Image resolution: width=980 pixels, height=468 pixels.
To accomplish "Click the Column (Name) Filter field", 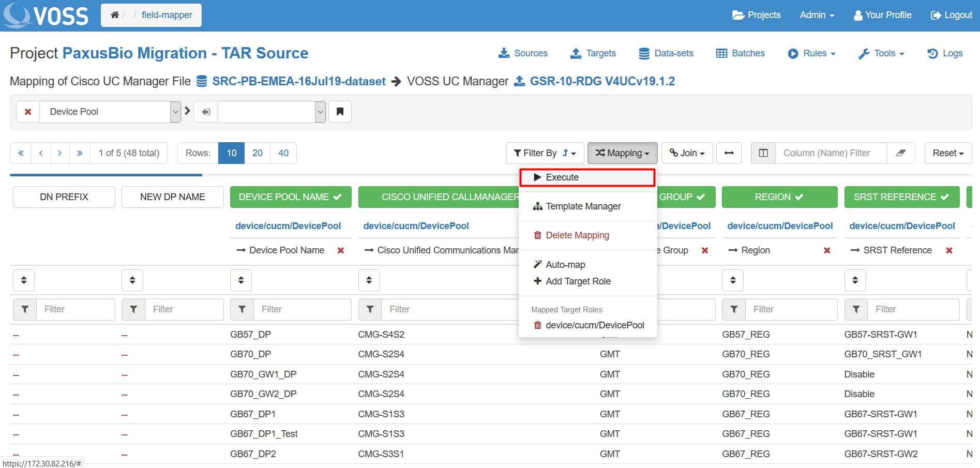I will coord(831,153).
